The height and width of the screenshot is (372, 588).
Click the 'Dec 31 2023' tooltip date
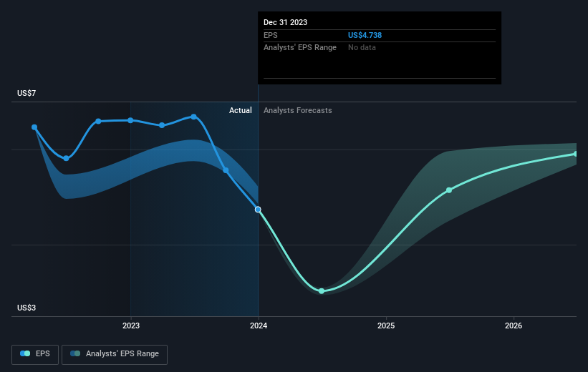pos(285,22)
